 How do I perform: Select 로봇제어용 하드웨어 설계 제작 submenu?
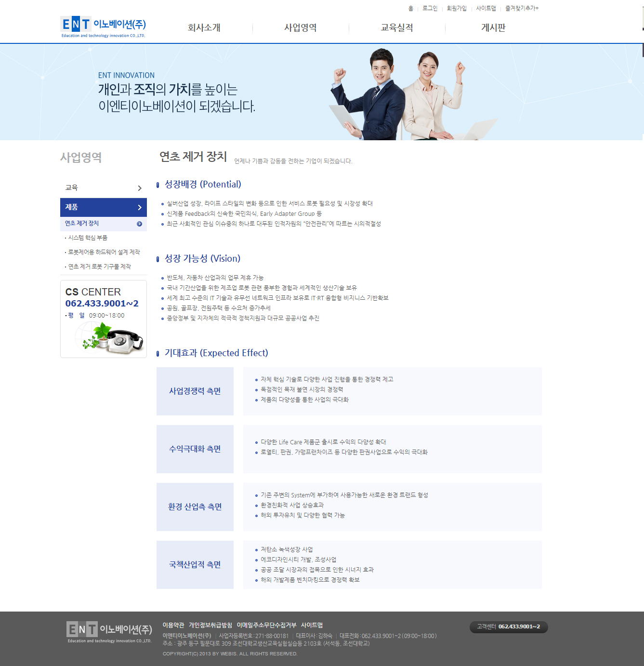pos(104,252)
